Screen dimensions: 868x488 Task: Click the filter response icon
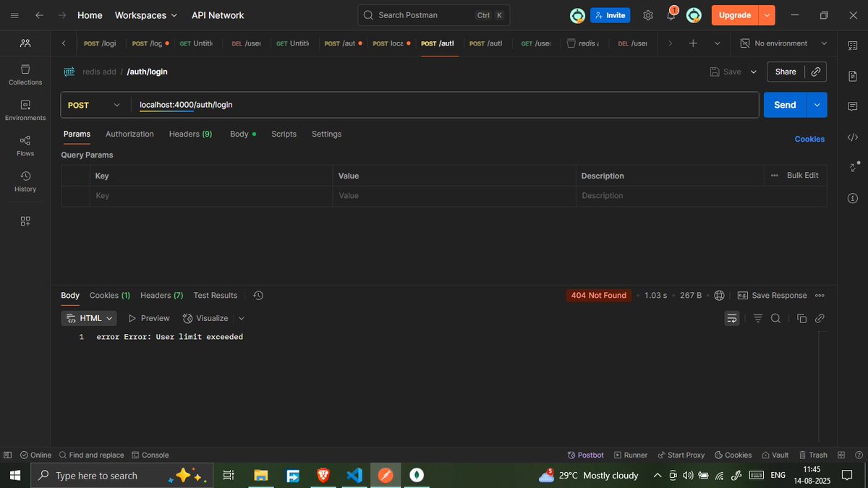(x=758, y=318)
